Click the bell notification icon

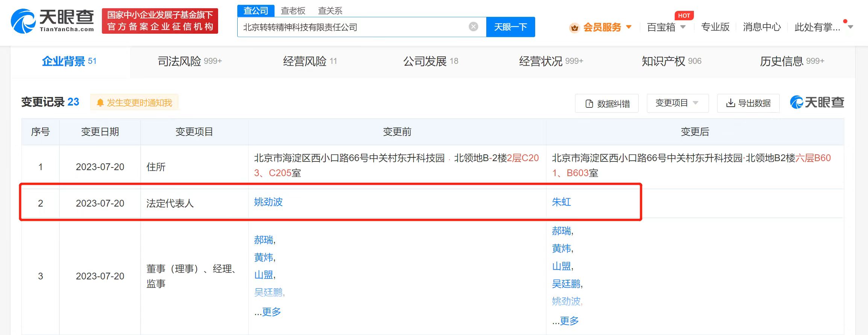100,103
